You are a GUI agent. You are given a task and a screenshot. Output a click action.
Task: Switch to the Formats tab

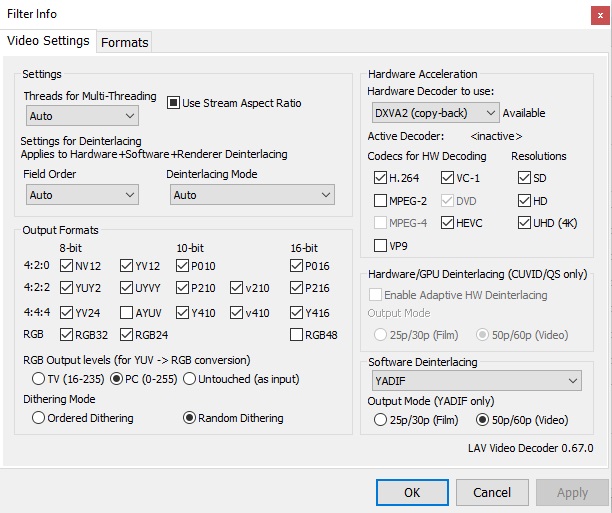[124, 42]
